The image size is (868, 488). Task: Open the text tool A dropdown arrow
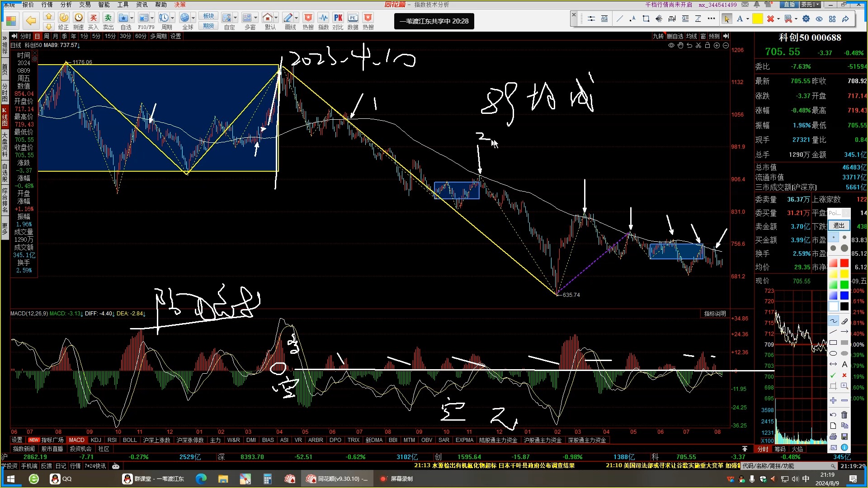click(x=748, y=19)
